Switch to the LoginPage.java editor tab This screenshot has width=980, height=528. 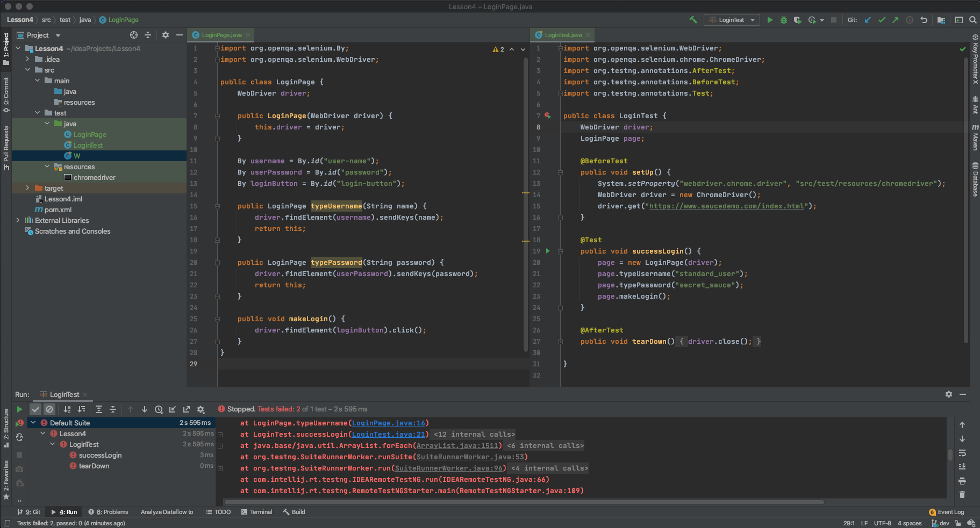pos(221,35)
